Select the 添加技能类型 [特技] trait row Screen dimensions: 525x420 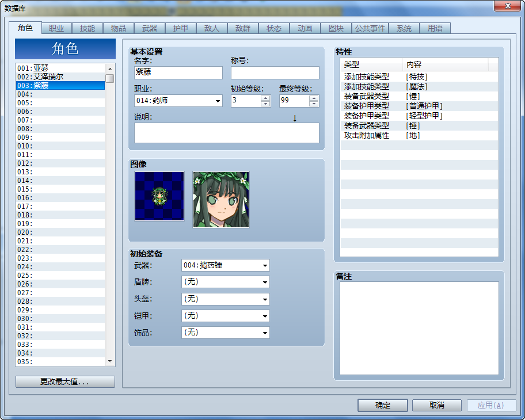419,77
